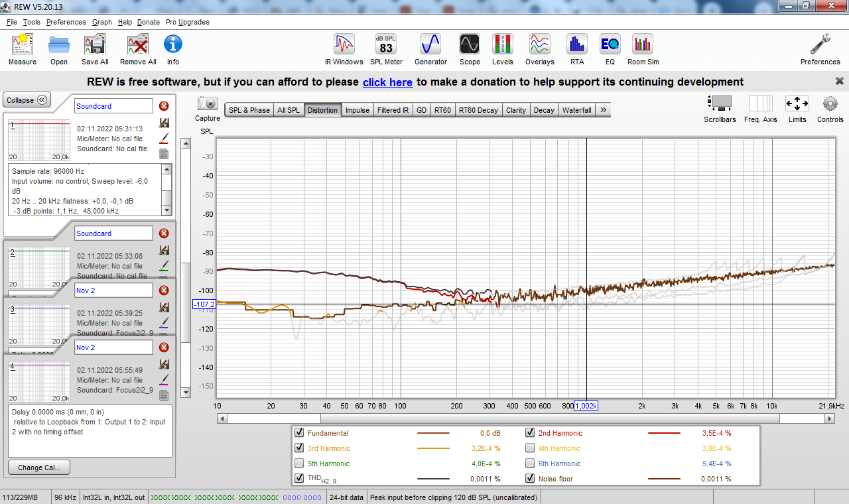Screen dimensions: 849x504
Task: Click left arrow of graph scrollbar
Action: [222, 418]
